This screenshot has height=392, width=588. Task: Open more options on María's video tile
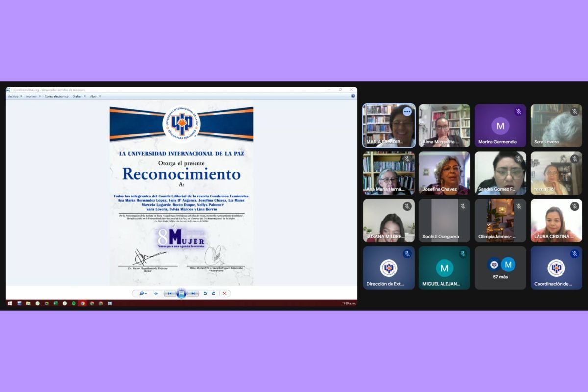click(407, 112)
